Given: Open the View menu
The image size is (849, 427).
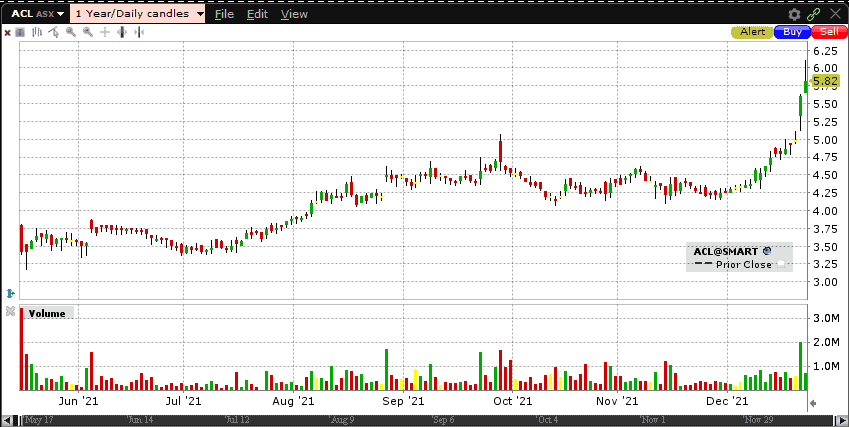Looking at the screenshot, I should (294, 14).
